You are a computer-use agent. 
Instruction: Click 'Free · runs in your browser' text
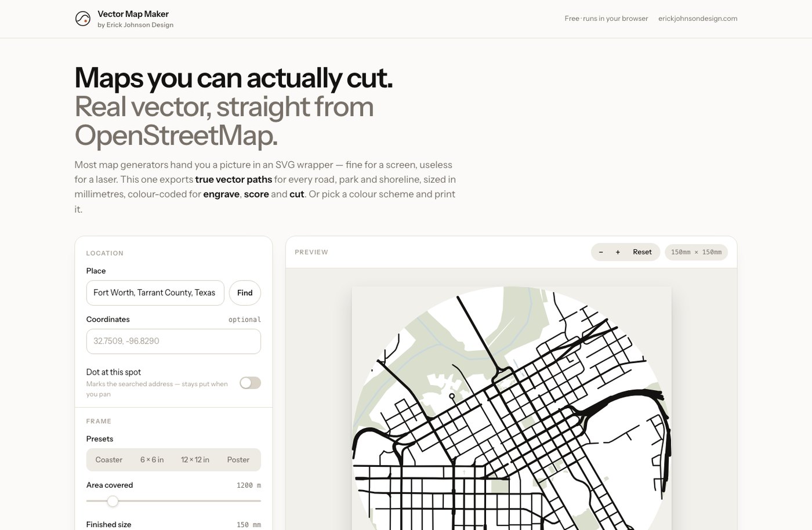[606, 19]
